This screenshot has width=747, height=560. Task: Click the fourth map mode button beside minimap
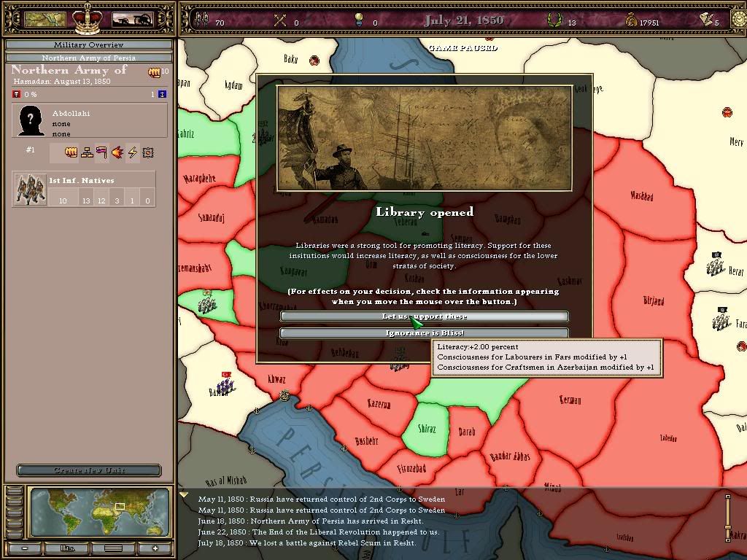(14, 522)
